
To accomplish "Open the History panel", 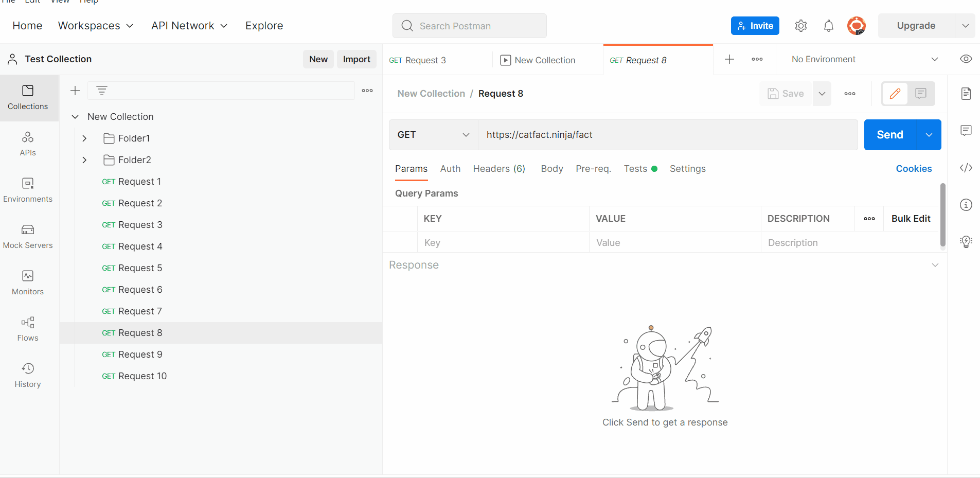I will coord(27,374).
